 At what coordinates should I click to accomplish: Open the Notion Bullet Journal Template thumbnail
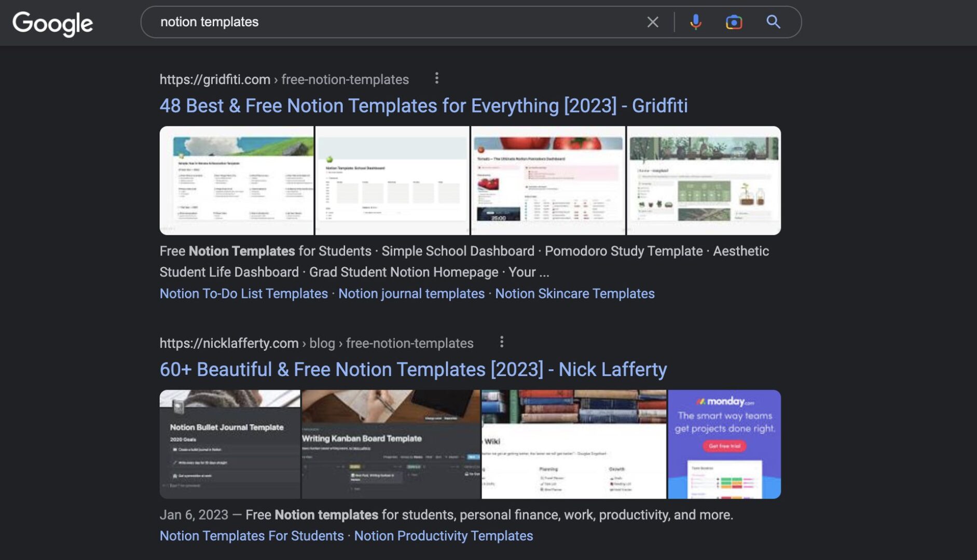230,443
